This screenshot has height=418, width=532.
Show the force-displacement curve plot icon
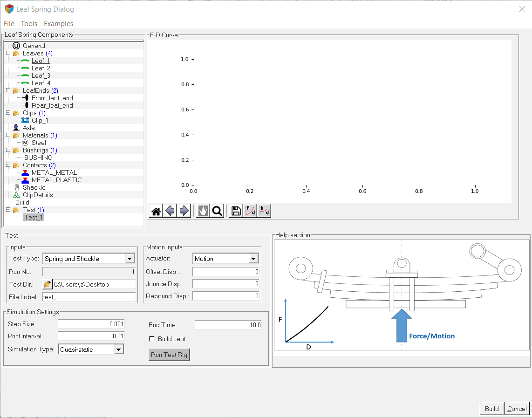coord(250,211)
